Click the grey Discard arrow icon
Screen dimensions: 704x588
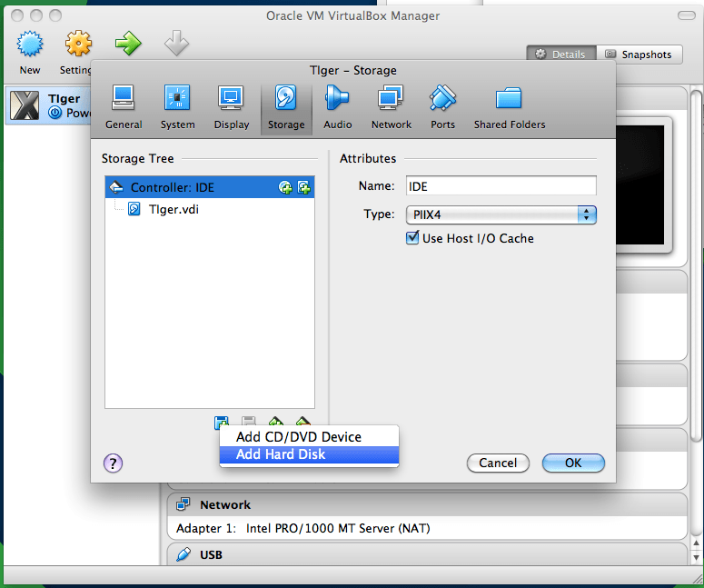pos(176,44)
